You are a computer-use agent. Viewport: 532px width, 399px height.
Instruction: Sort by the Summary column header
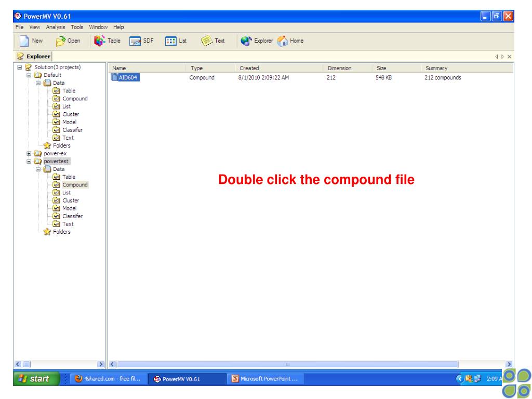coord(467,68)
